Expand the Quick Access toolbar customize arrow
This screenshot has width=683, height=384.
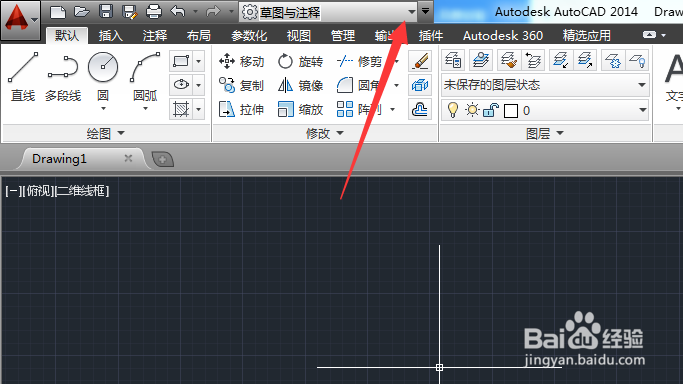point(426,11)
